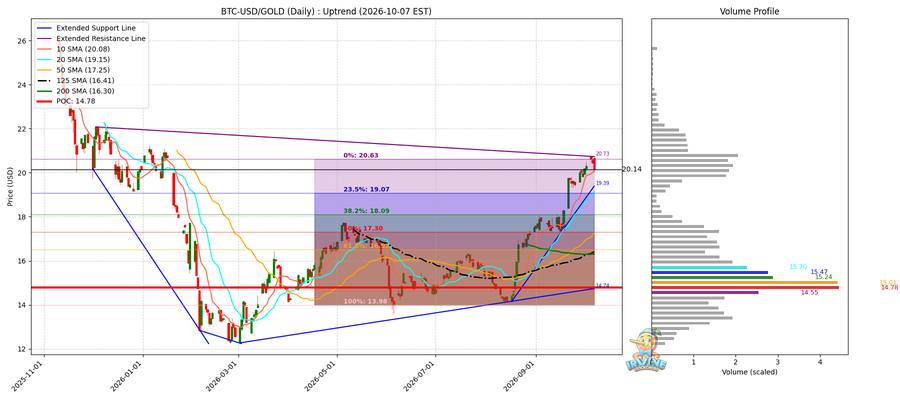Viewport: 900px width, 400px height.
Task: Click the date tick "2025-11-01"
Action: click(x=29, y=376)
